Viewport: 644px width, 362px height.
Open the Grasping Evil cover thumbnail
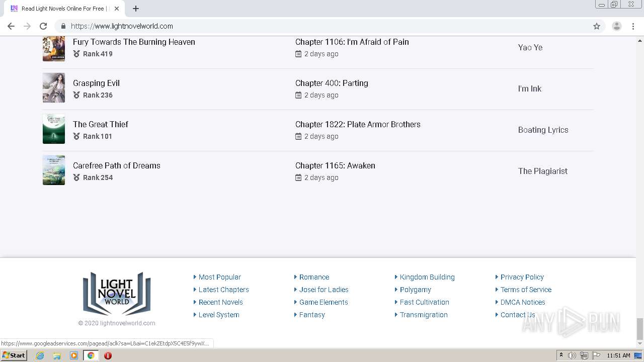pos(54,87)
